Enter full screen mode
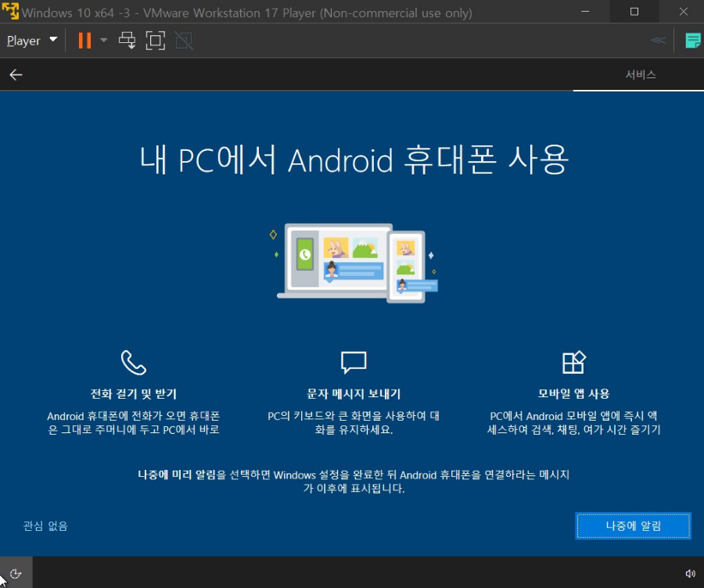 coord(156,41)
